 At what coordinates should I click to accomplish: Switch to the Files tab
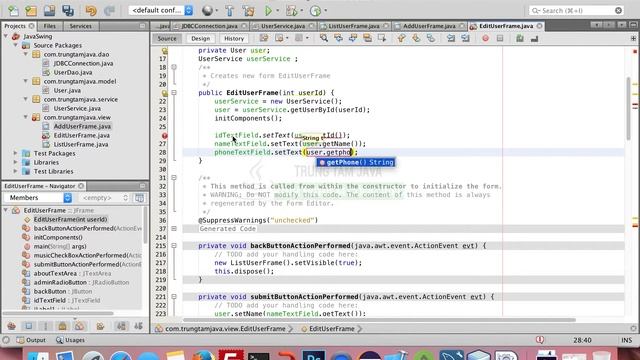tap(49, 26)
